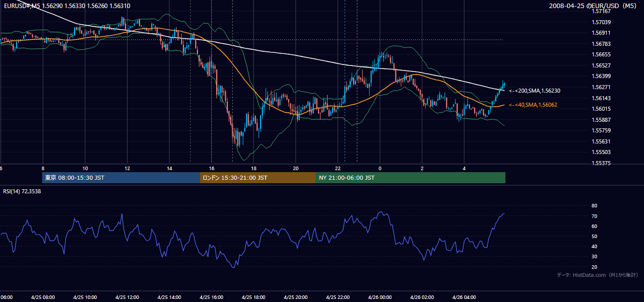
Task: Click the 4/25 12:00 date axis label
Action: pyautogui.click(x=127, y=297)
